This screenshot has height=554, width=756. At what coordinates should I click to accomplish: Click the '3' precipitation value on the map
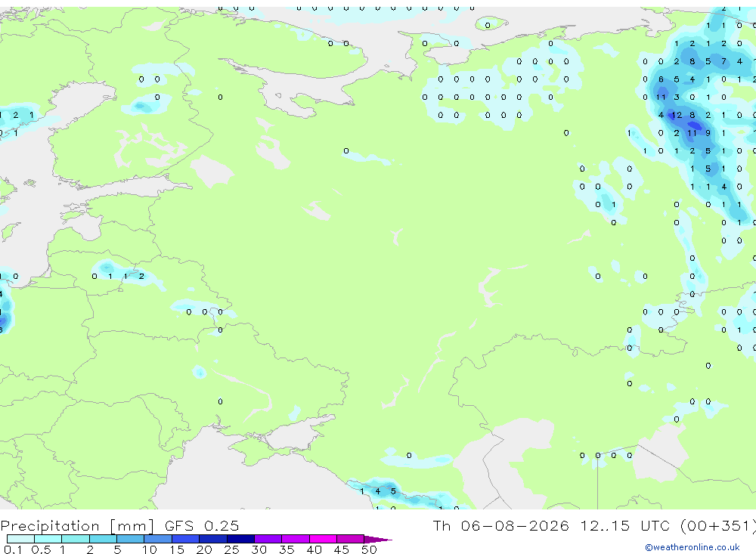677,97
